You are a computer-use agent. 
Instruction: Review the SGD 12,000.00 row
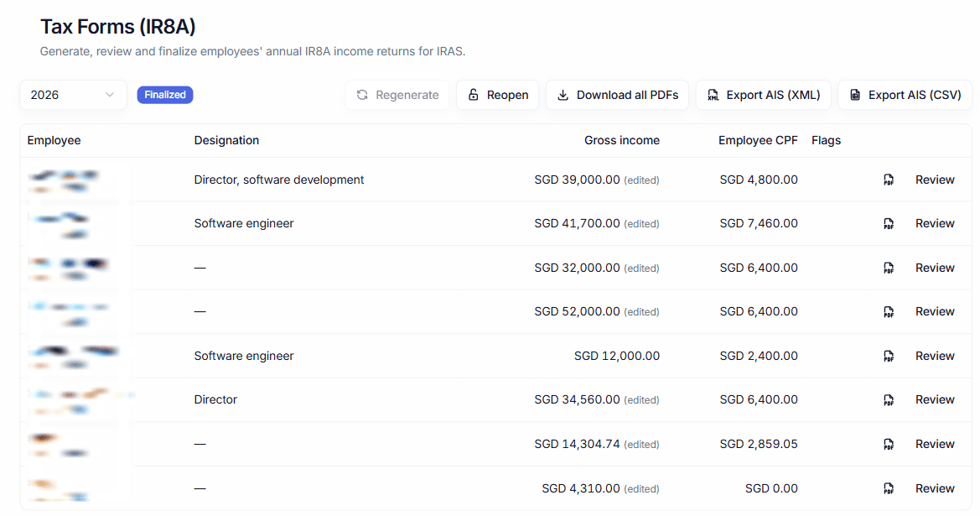pos(935,356)
